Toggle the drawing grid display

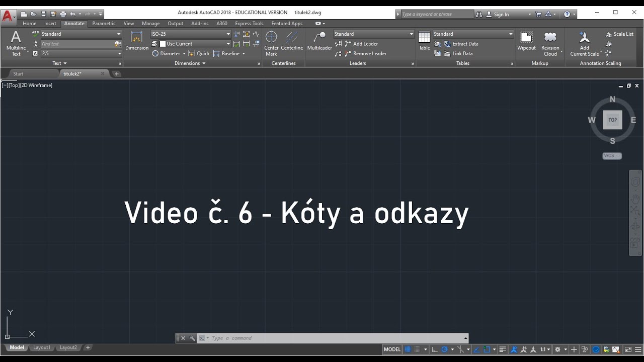click(x=408, y=349)
